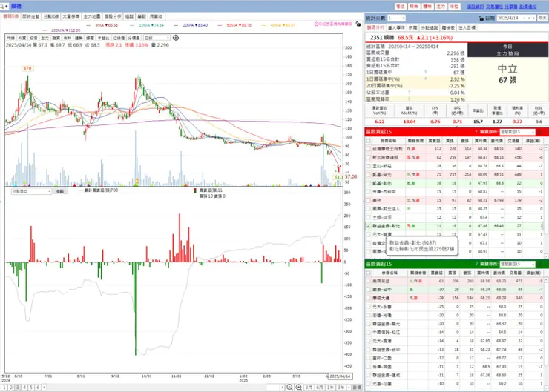Go to chart page 3
Viewport: 549px width, 392px height.
18,387
